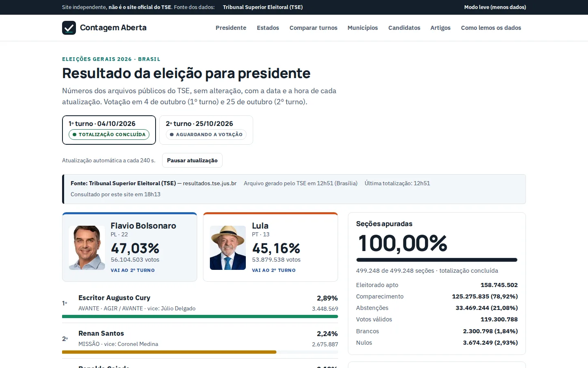Image resolution: width=588 pixels, height=368 pixels.
Task: Click the Escritor Augusto Cury result row name
Action: pyautogui.click(x=114, y=298)
